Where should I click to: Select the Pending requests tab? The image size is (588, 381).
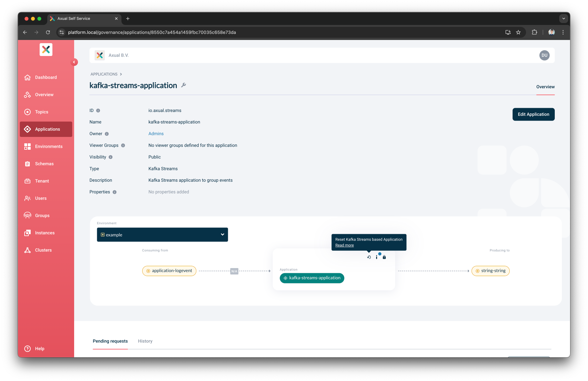(110, 341)
